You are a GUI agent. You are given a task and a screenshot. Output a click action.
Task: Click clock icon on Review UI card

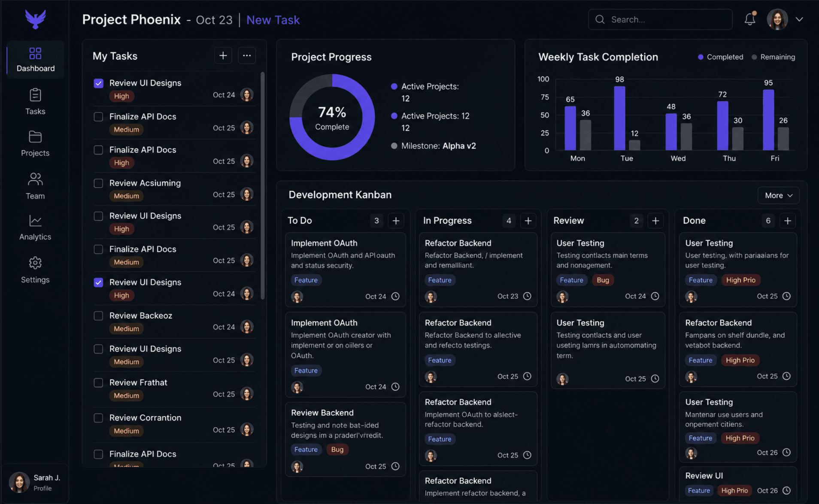point(786,490)
